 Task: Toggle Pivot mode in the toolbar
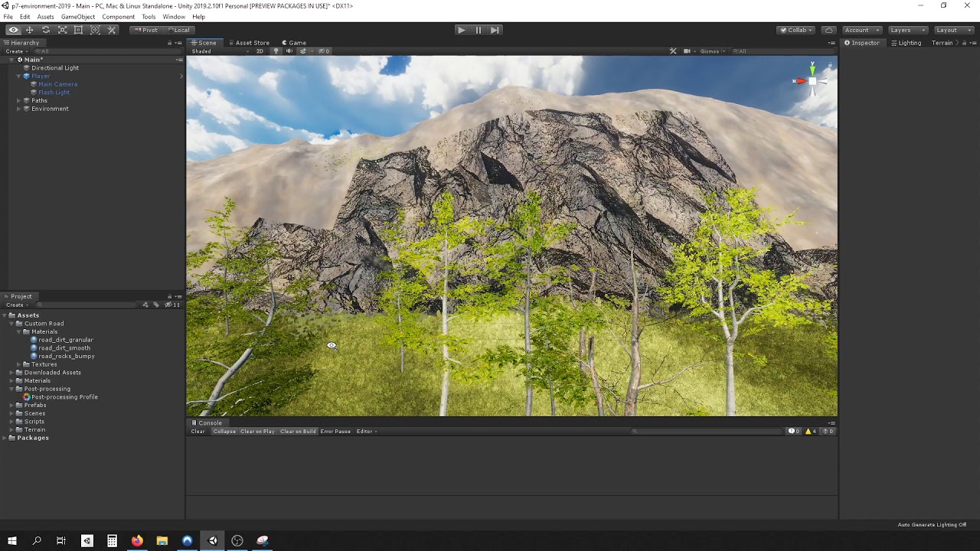(x=145, y=30)
